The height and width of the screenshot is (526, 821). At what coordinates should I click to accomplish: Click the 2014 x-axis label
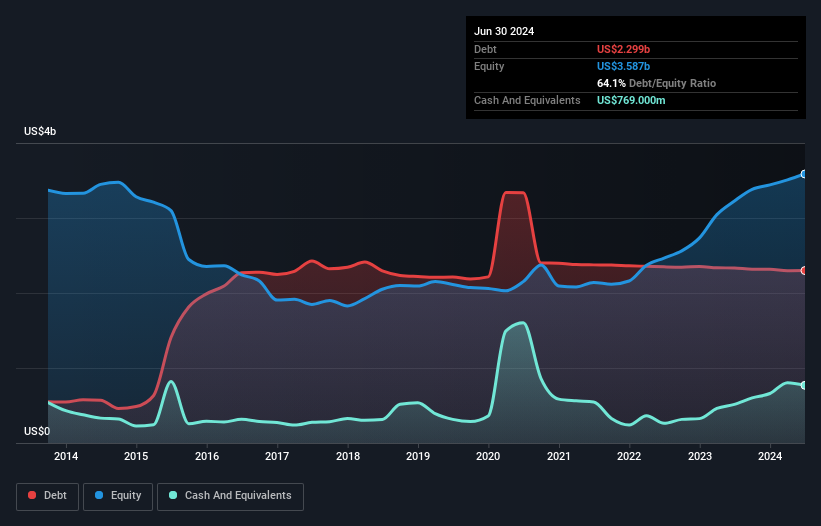click(66, 456)
